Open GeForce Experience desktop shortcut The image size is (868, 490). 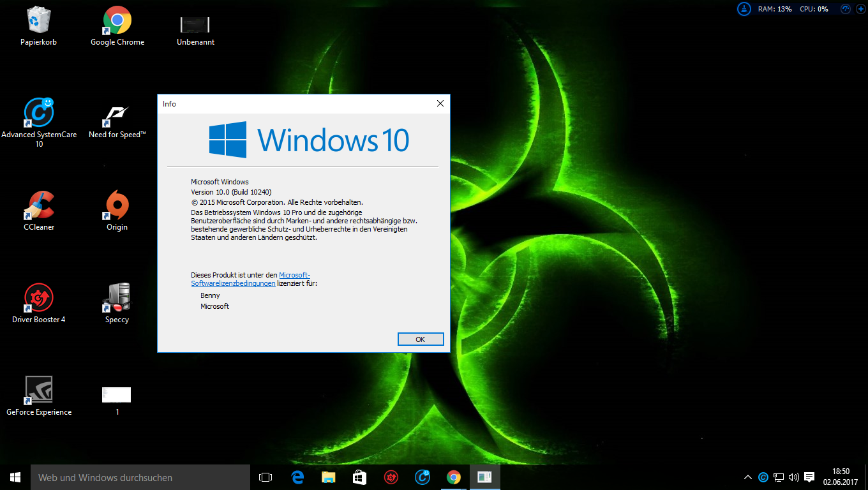click(39, 396)
